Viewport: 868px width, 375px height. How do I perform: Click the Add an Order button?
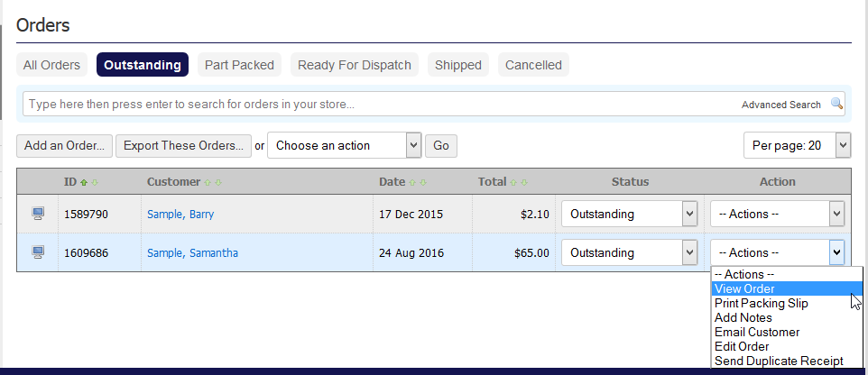[x=63, y=145]
